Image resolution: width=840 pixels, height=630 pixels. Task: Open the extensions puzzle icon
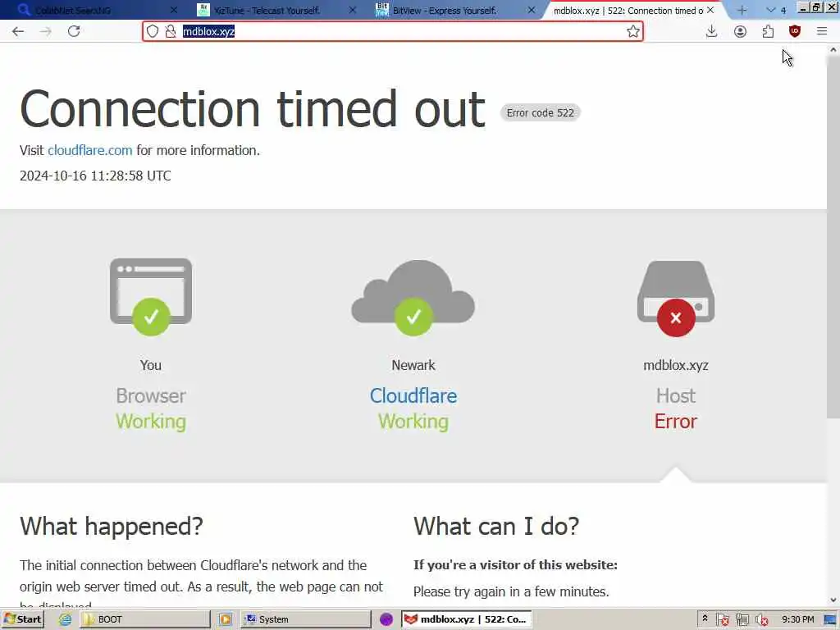768,32
